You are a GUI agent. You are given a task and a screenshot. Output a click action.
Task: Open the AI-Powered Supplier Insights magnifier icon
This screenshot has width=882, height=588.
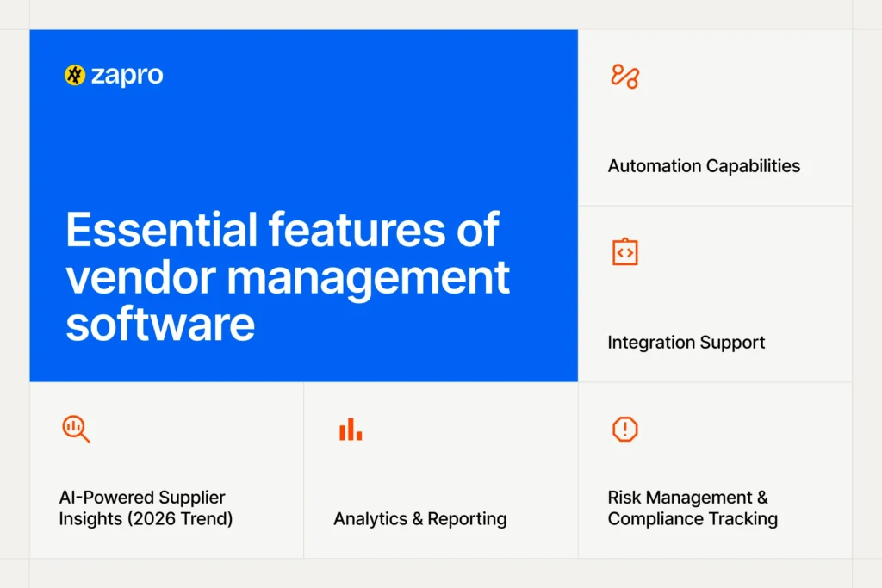click(75, 429)
